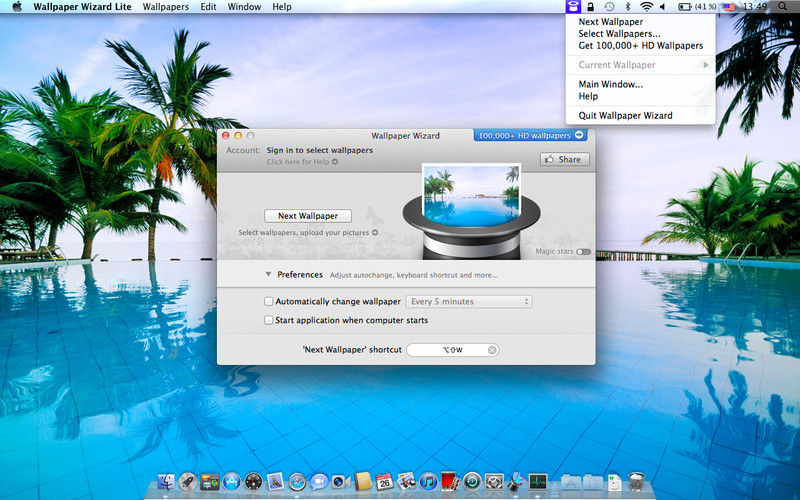
Task: Open Bluetooth menu bar icon
Action: point(628,7)
